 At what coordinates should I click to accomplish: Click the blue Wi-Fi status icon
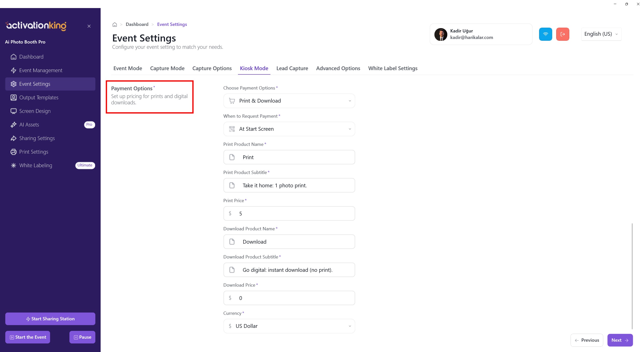coord(545,34)
